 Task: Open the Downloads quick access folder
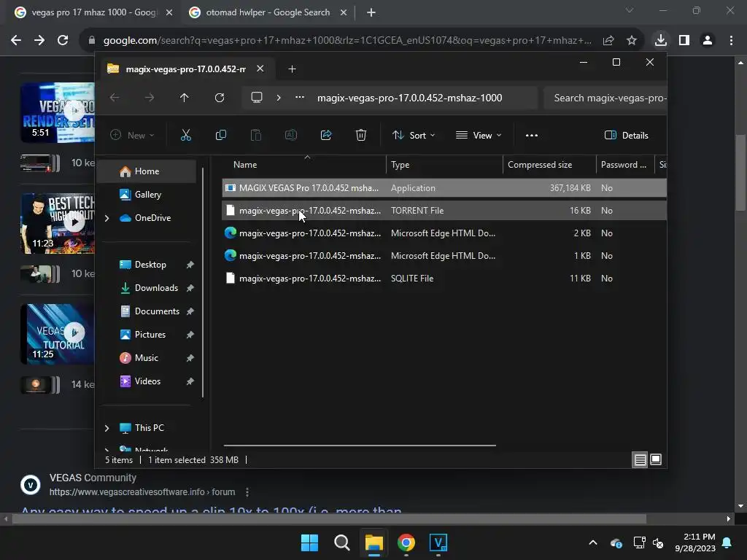click(156, 288)
